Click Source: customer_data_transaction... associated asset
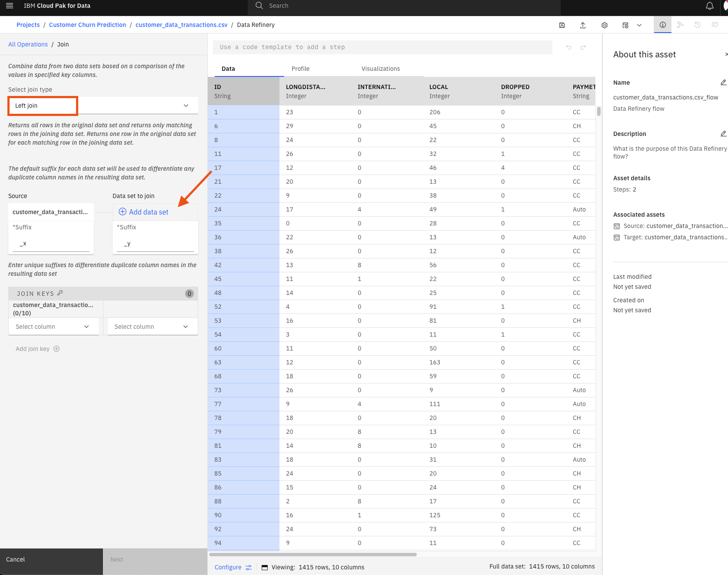This screenshot has height=575, width=728. point(675,226)
